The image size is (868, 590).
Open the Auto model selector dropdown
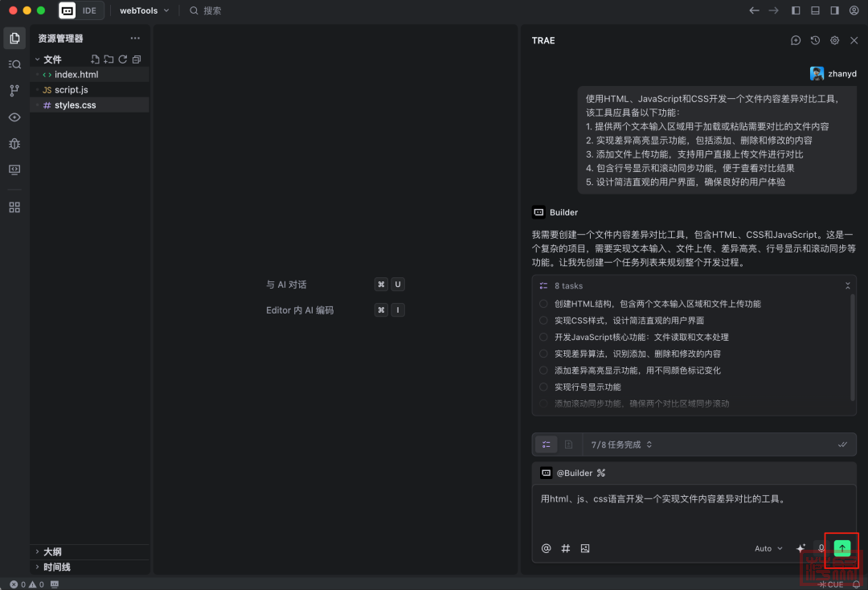click(768, 548)
